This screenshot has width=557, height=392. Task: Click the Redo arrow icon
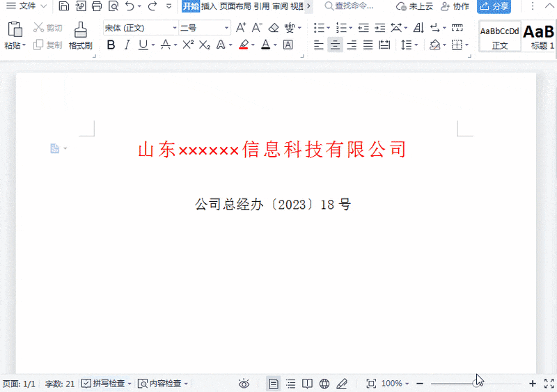(152, 6)
